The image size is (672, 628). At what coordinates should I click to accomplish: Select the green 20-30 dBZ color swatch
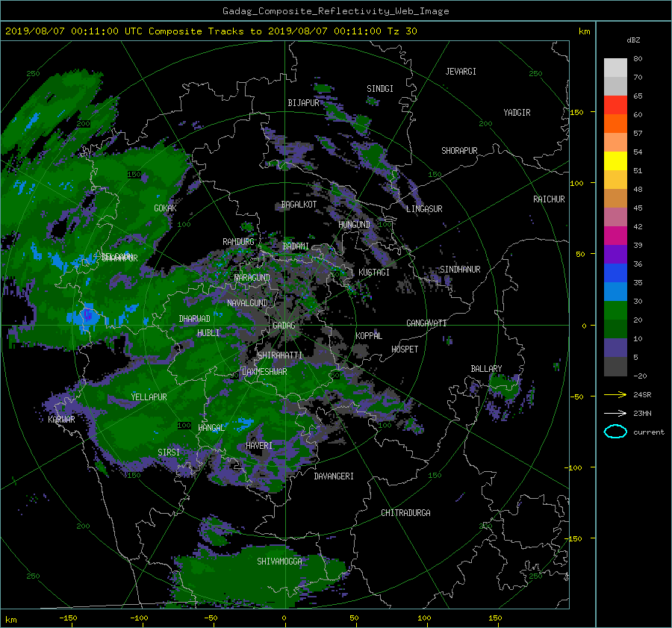[x=615, y=310]
